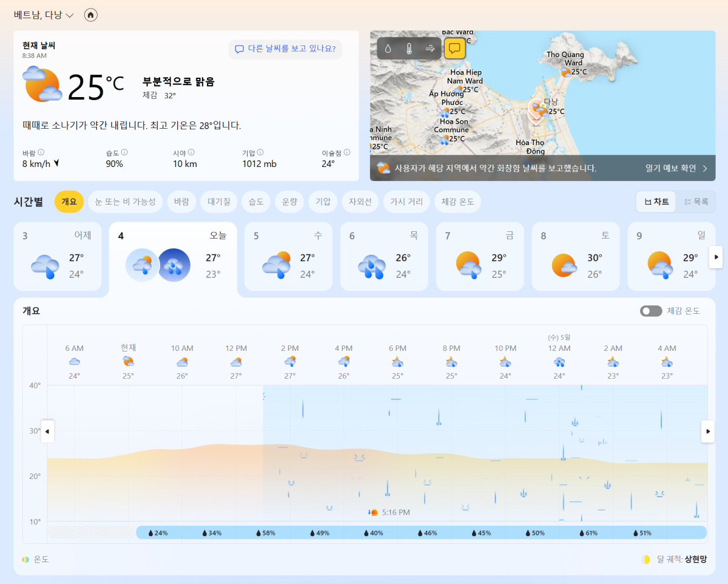Select the yellow weather report map icon
728x584 pixels.
pos(454,49)
